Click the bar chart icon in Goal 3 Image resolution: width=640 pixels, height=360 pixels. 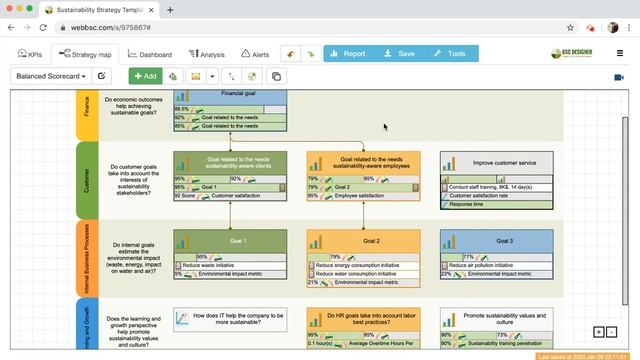tap(449, 241)
